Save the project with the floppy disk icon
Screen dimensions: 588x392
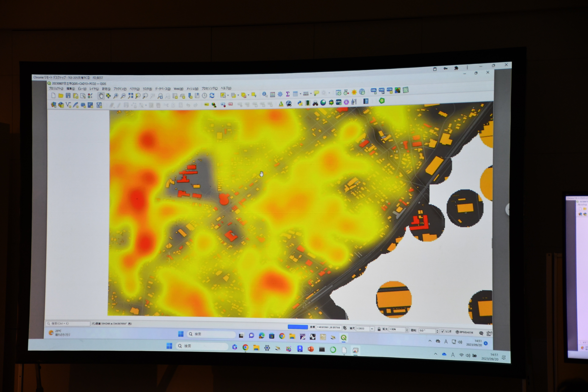[68, 95]
